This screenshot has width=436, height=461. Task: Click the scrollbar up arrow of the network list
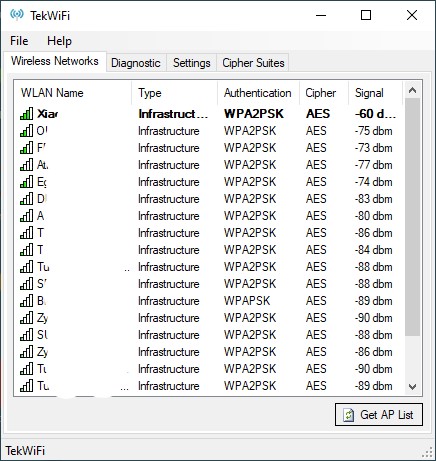click(x=413, y=90)
